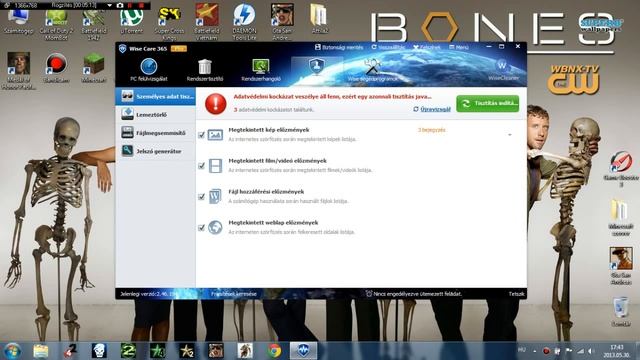
Task: Click the scheduled task status message
Action: [413, 293]
